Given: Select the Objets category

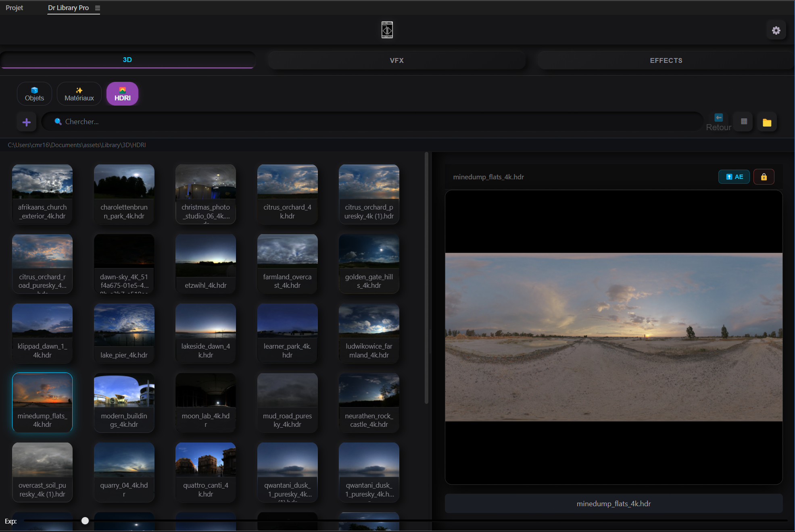Looking at the screenshot, I should click(34, 94).
